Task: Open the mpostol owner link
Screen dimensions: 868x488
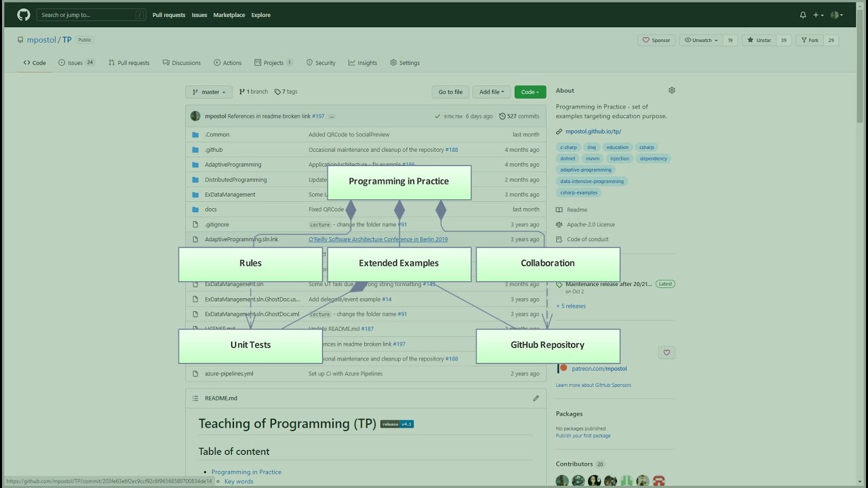Action: coord(41,40)
